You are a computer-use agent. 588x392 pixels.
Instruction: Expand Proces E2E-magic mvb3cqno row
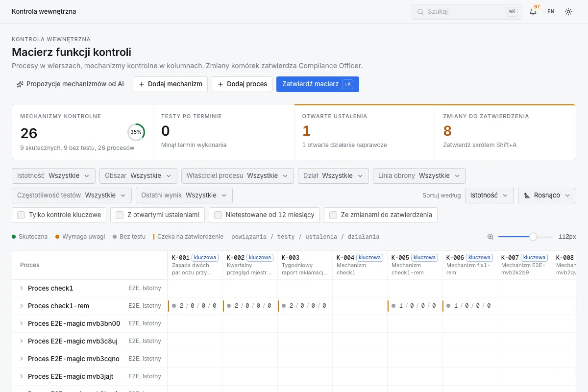pos(22,359)
